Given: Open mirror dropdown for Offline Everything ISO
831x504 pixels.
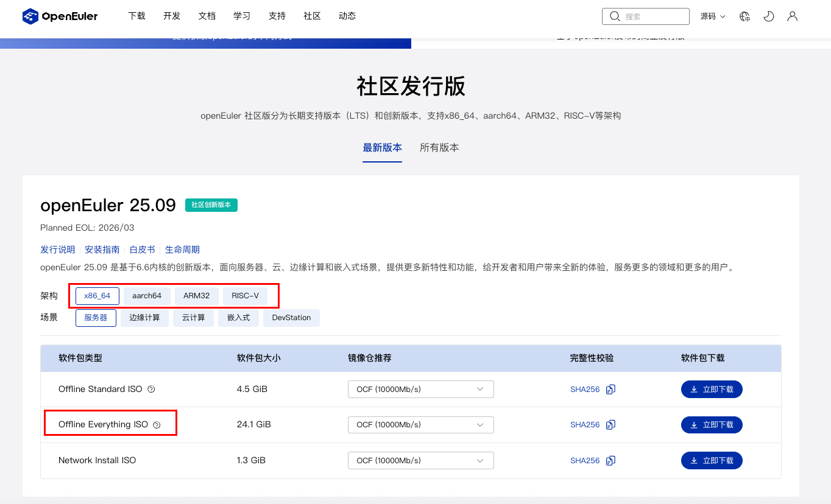Looking at the screenshot, I should pos(421,425).
